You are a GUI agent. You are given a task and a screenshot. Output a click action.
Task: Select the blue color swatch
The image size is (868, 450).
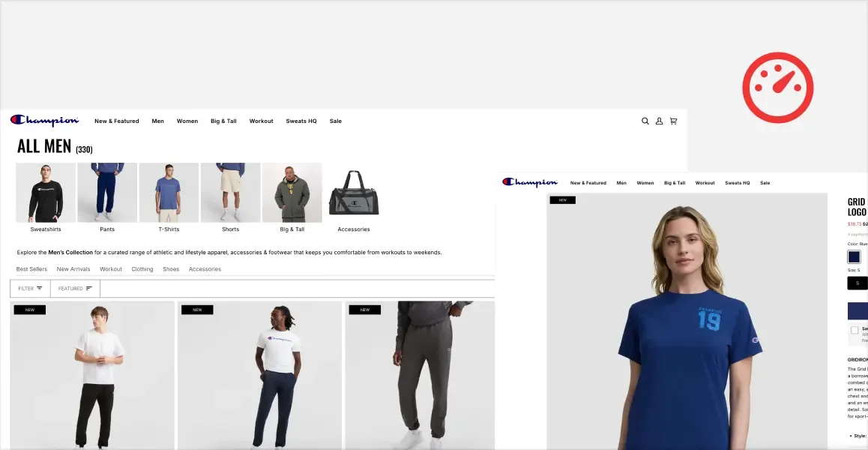pyautogui.click(x=855, y=257)
